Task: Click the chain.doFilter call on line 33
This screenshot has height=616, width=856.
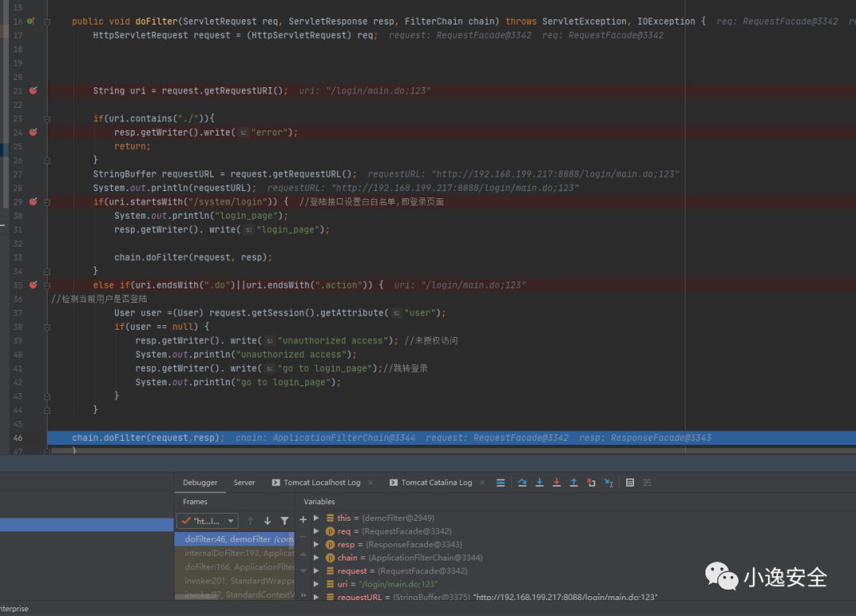Action: pos(193,257)
